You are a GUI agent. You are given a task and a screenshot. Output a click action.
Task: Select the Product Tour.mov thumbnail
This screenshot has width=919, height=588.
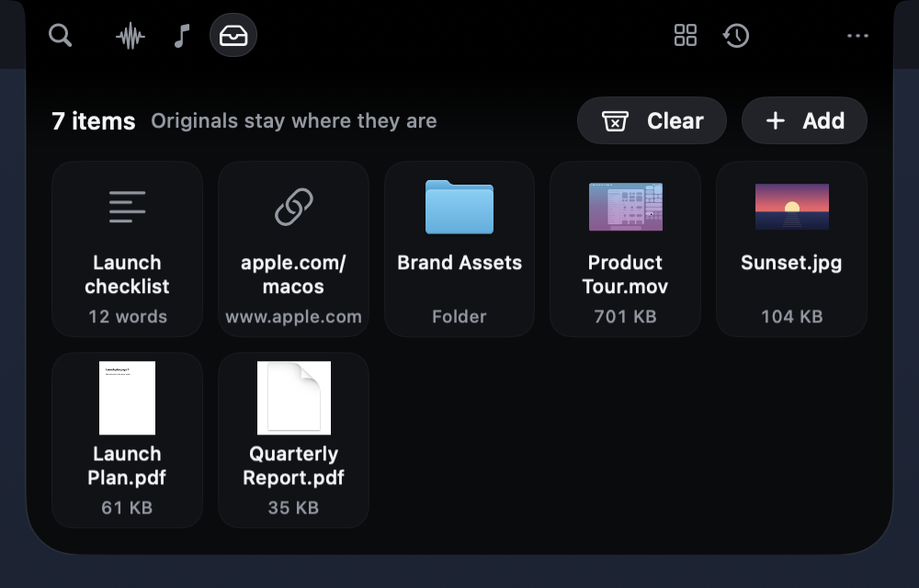point(625,207)
